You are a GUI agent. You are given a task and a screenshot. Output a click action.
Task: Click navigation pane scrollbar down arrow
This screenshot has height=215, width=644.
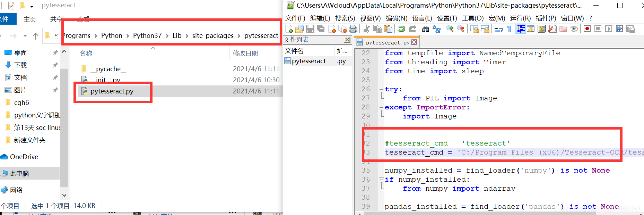pos(64,195)
